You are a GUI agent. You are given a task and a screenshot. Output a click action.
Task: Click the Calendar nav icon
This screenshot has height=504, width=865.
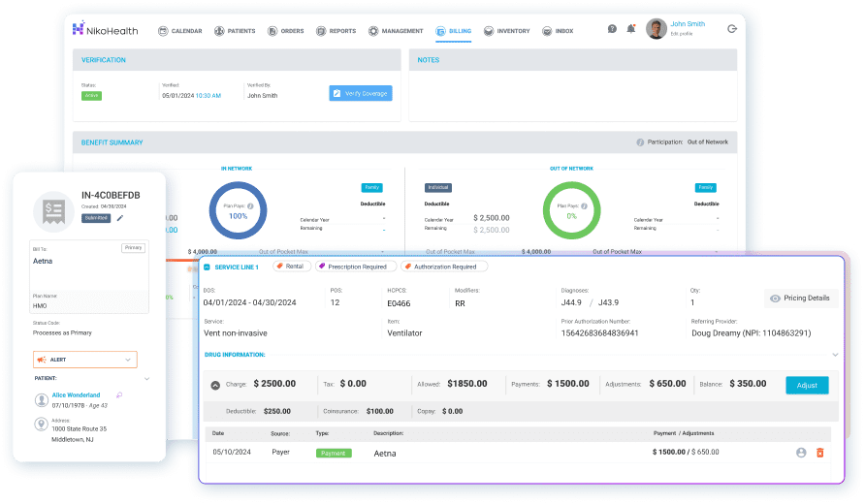click(x=163, y=31)
